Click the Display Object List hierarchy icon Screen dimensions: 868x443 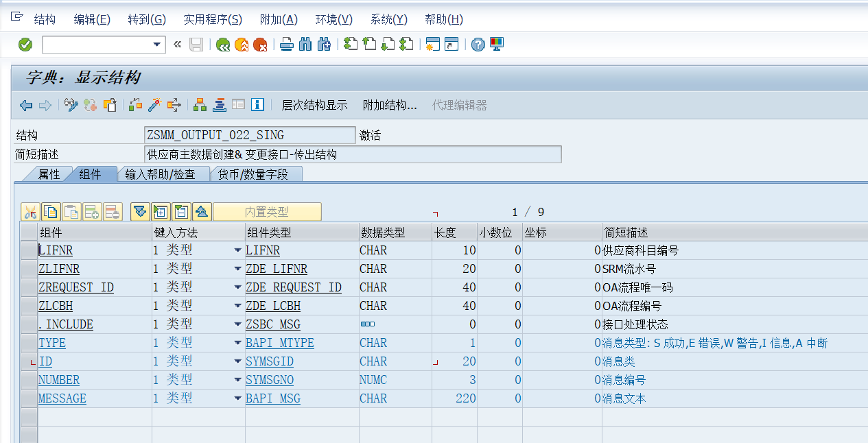(x=200, y=105)
